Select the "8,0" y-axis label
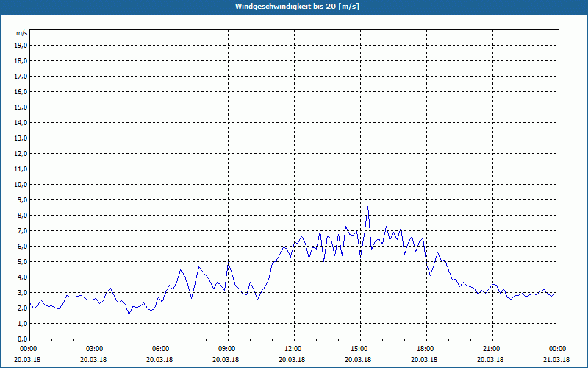This screenshot has width=588, height=368. pos(22,215)
